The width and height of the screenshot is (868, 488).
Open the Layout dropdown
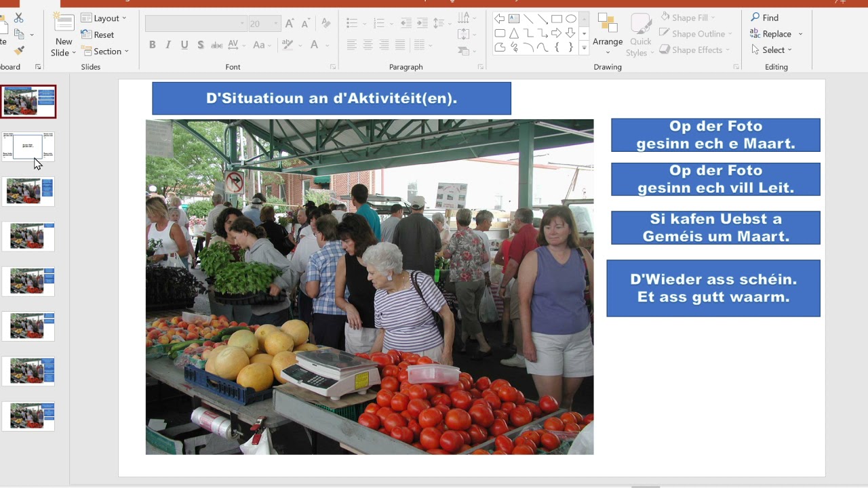tap(103, 18)
